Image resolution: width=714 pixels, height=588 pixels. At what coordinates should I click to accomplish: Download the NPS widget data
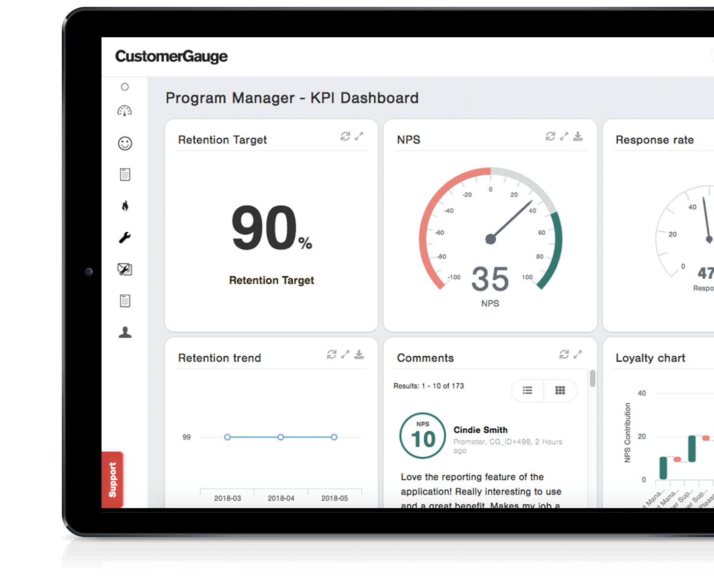[578, 136]
